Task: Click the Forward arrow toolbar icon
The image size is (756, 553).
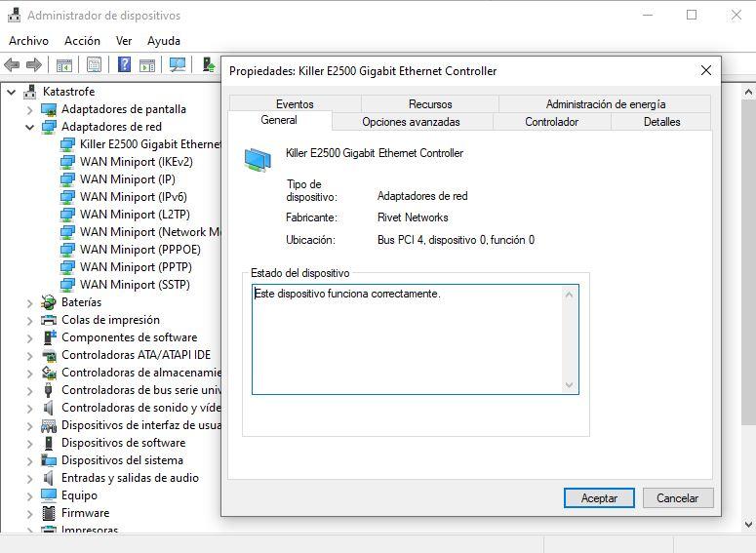Action: pyautogui.click(x=34, y=64)
